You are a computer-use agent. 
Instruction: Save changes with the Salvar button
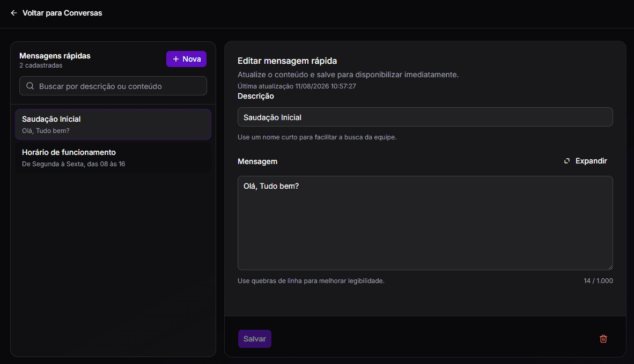point(255,339)
